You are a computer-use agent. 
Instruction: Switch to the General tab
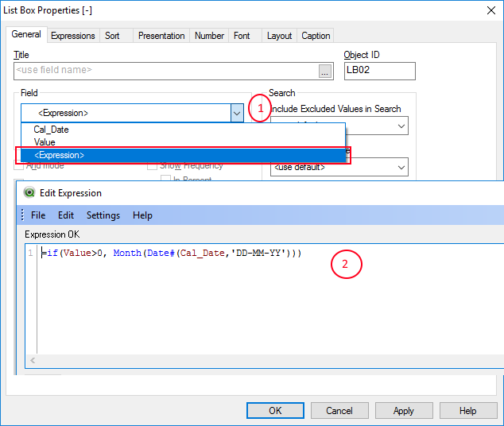pos(26,34)
